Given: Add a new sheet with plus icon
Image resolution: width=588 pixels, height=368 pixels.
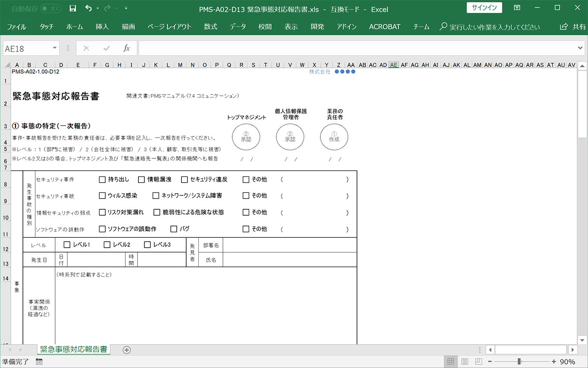Looking at the screenshot, I should (x=126, y=350).
